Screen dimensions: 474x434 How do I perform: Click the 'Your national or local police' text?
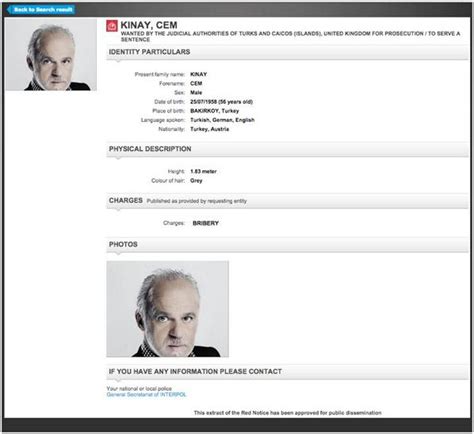pyautogui.click(x=139, y=389)
